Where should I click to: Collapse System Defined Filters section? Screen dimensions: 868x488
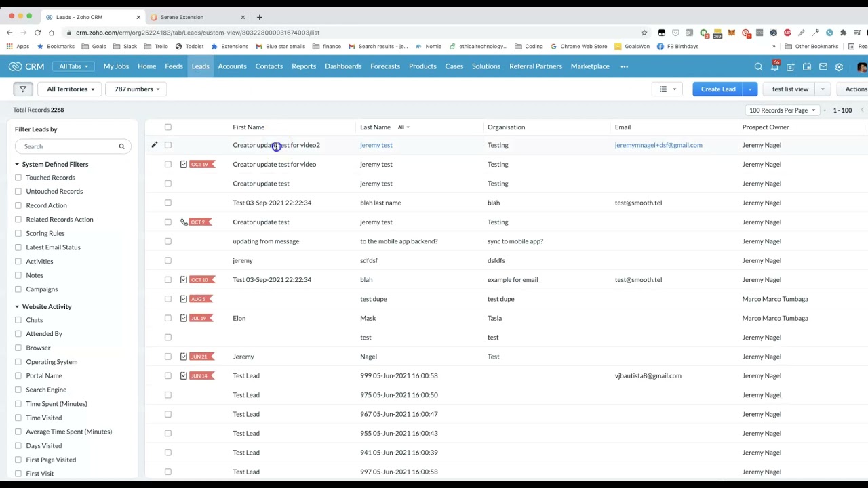click(17, 164)
